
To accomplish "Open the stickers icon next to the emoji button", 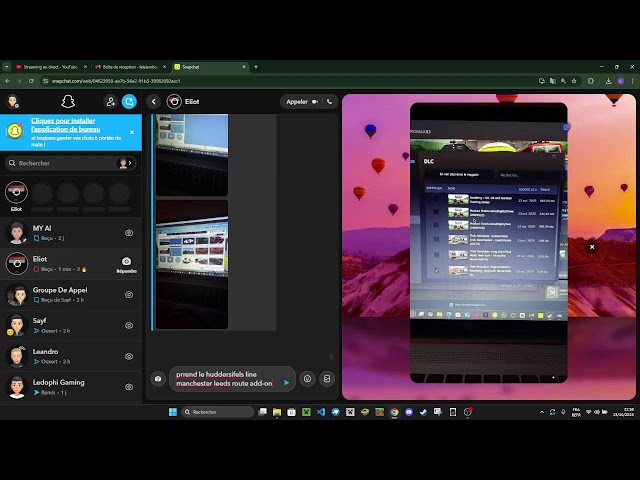I will (x=326, y=379).
